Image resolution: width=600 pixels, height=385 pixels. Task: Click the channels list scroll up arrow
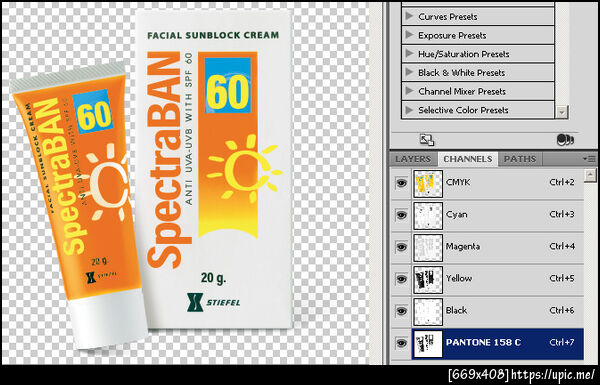click(590, 175)
